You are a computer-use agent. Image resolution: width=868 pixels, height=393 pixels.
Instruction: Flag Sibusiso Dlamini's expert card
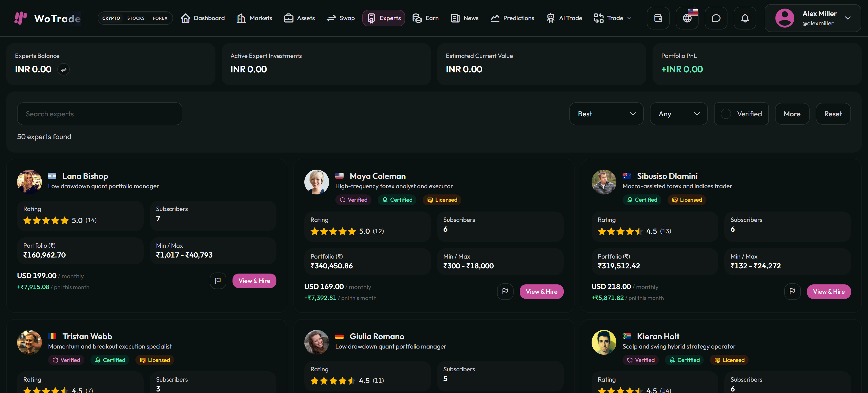click(x=792, y=291)
